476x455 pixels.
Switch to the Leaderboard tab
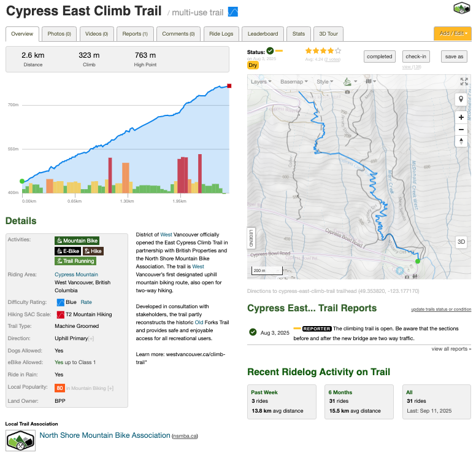click(263, 34)
